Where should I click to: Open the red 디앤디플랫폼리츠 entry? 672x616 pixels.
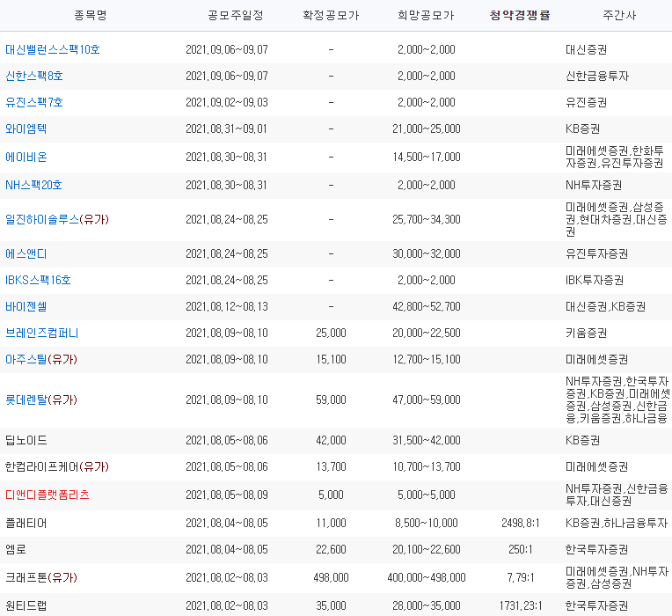tap(47, 495)
